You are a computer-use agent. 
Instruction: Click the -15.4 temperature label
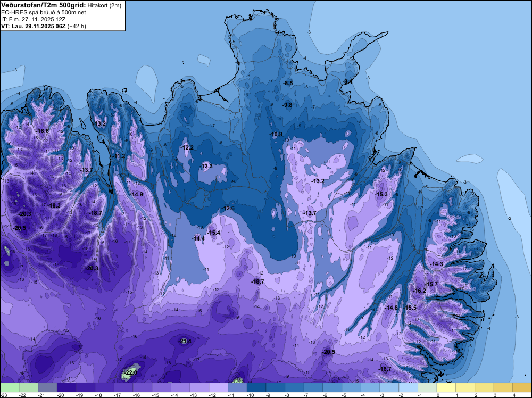click(214, 233)
